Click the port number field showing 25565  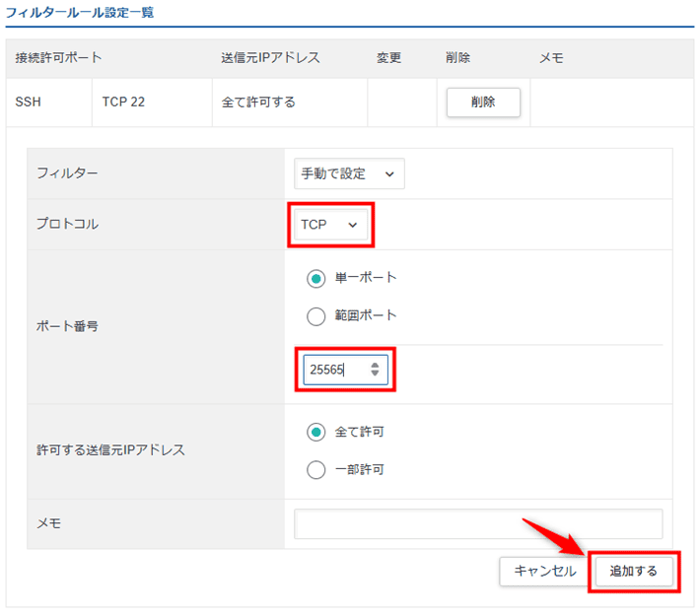345,370
